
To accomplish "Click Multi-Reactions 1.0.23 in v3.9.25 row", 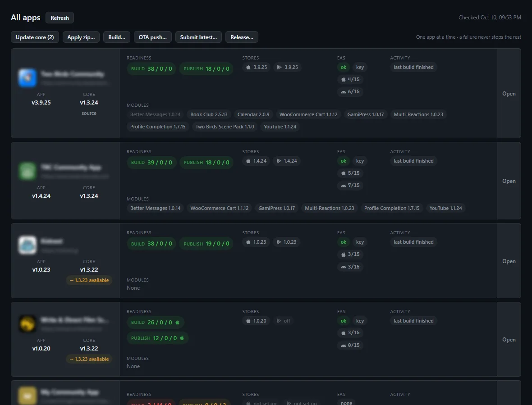I will click(x=418, y=114).
